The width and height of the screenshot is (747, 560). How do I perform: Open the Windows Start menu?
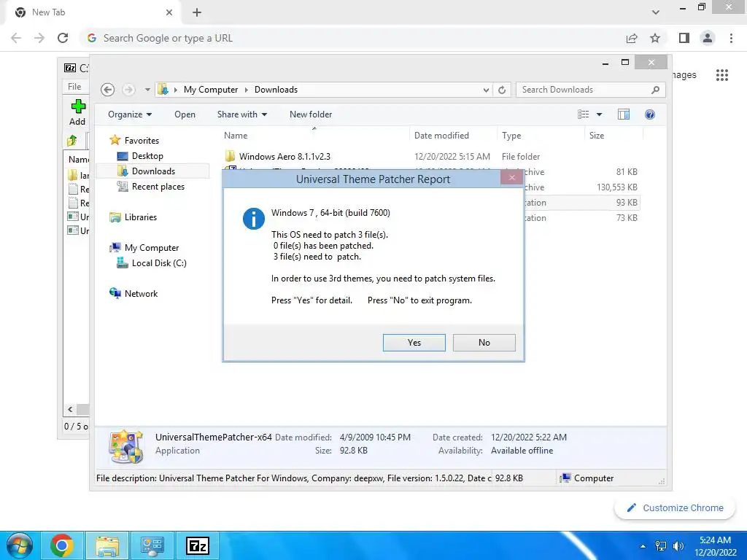tap(20, 545)
